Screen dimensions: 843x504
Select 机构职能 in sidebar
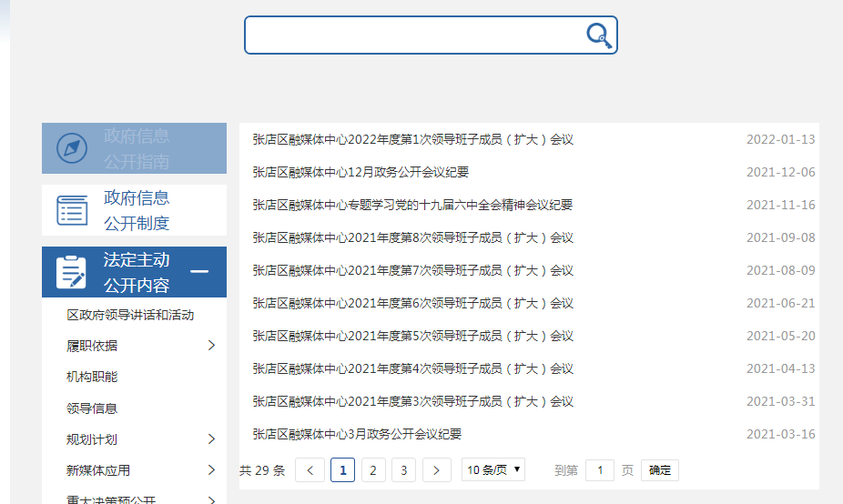[x=92, y=377]
